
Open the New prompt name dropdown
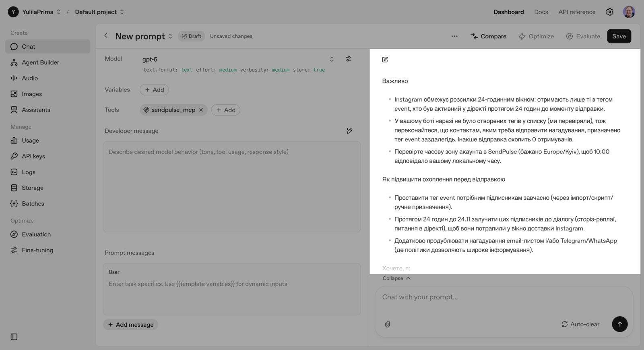tap(144, 36)
